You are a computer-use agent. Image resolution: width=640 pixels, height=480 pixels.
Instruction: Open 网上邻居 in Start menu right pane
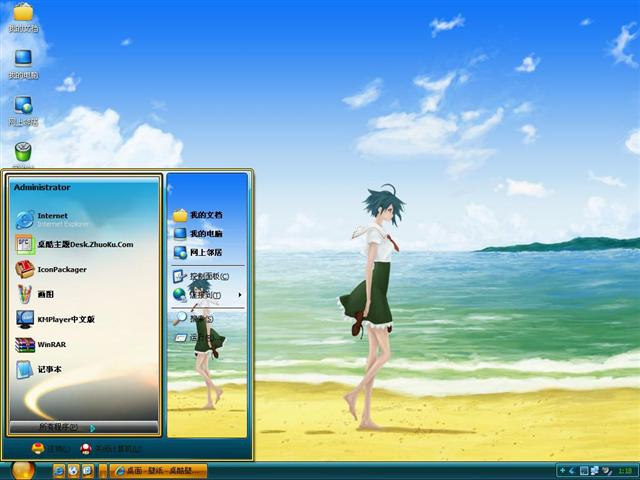click(198, 253)
